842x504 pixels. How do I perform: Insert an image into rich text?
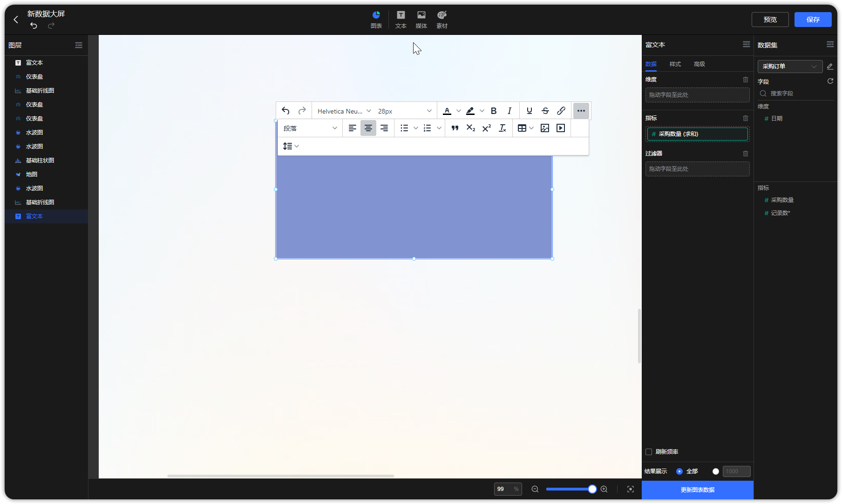[545, 128]
